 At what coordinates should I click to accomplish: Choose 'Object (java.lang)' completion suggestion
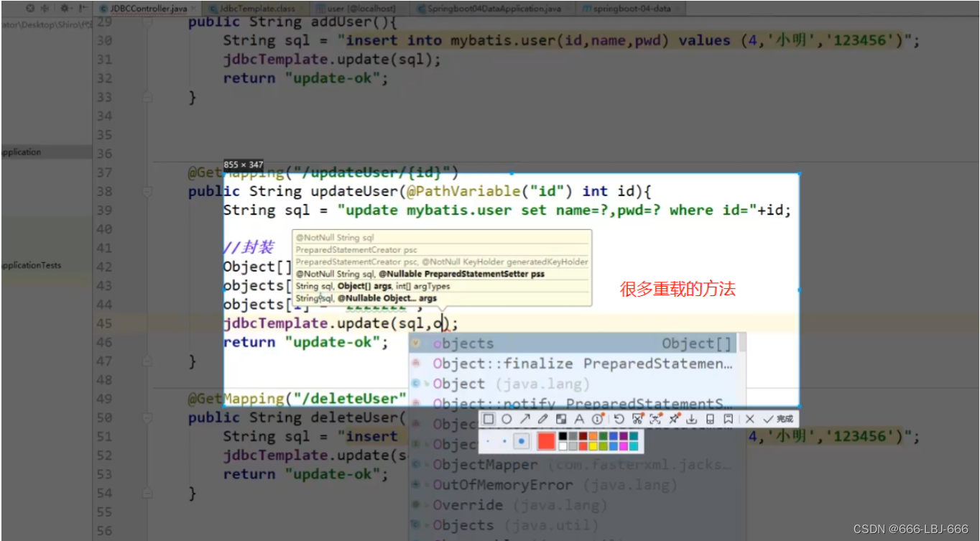click(x=573, y=384)
